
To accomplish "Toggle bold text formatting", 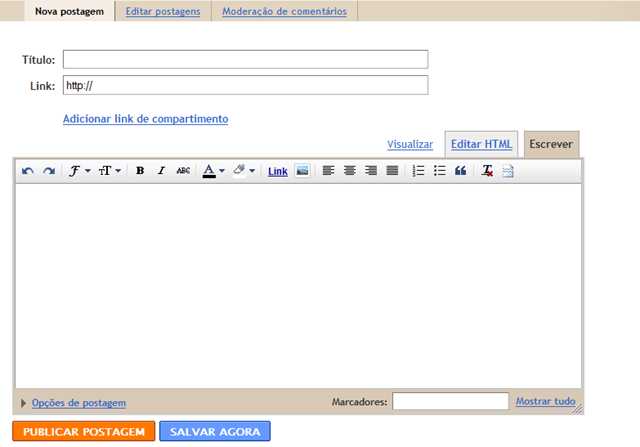I will pyautogui.click(x=140, y=171).
